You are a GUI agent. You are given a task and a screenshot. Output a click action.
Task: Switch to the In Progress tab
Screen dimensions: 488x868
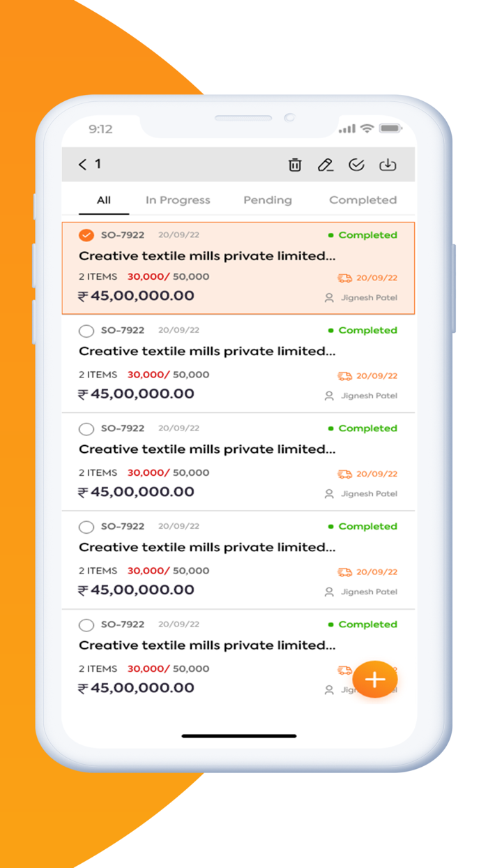178,200
